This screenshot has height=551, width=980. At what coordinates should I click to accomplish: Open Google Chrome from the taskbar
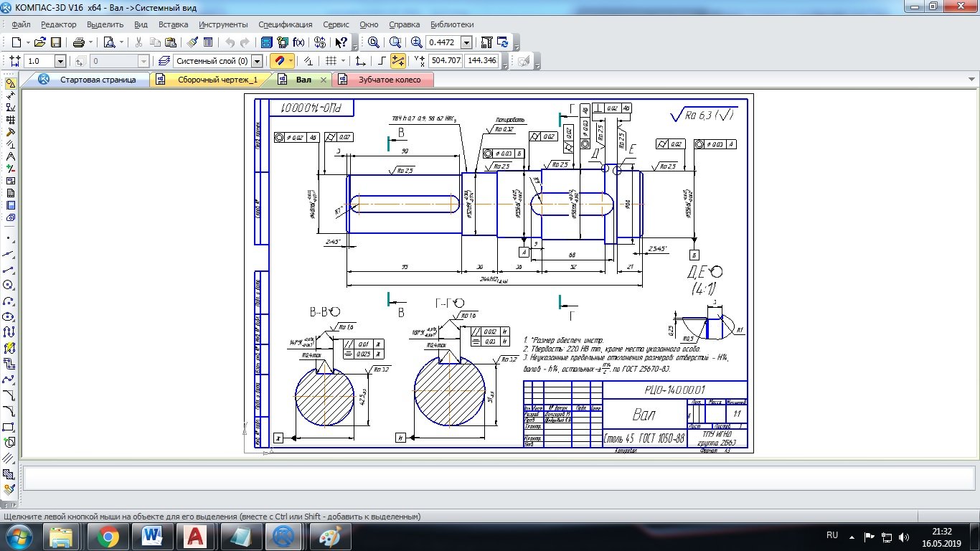[x=108, y=535]
